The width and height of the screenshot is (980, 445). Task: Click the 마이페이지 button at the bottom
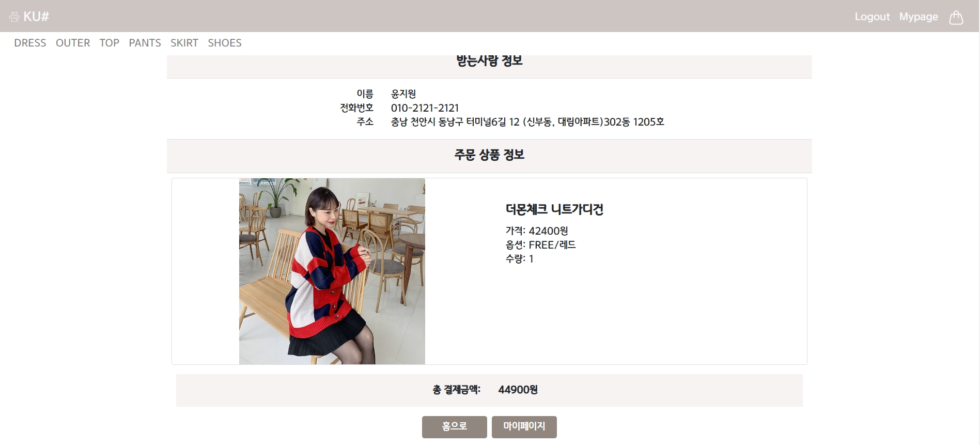point(524,427)
